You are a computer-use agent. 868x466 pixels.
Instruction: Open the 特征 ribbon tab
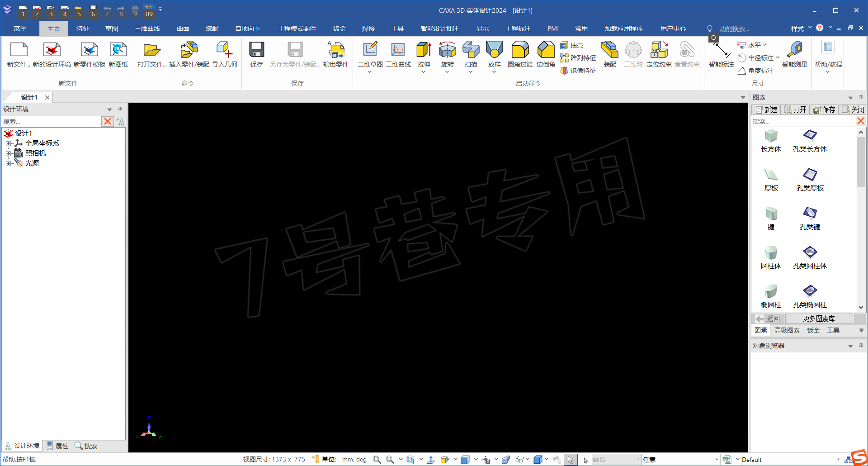pos(83,29)
